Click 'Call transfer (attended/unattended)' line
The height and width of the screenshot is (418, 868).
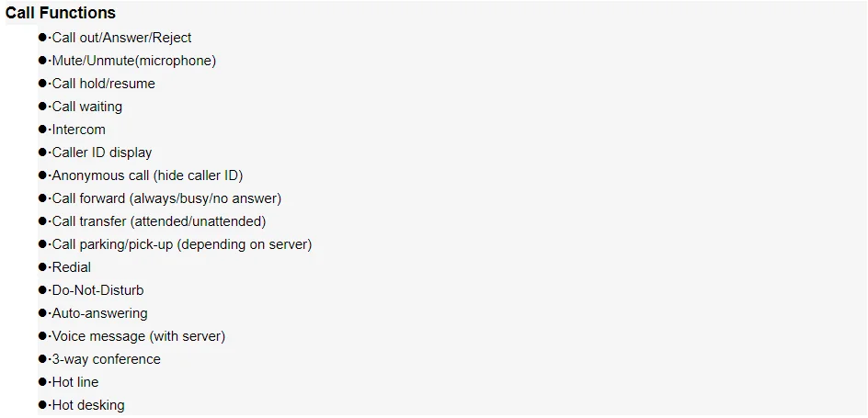point(158,221)
